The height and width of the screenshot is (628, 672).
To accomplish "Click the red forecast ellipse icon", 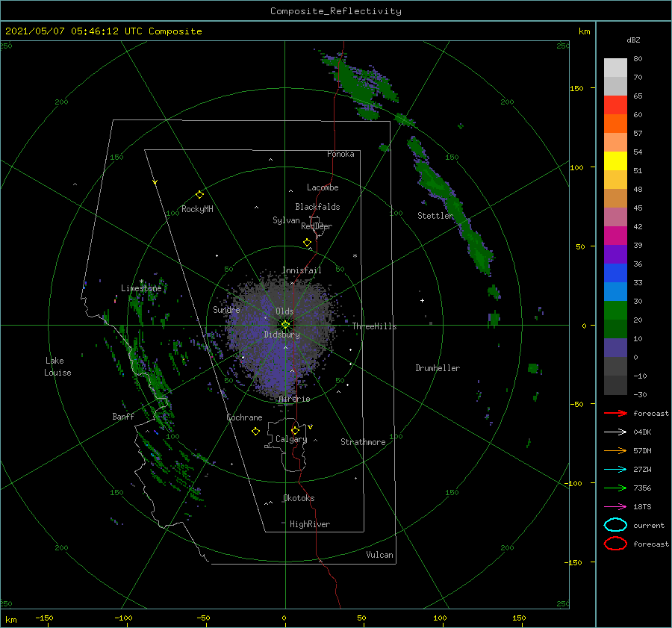I will click(615, 544).
